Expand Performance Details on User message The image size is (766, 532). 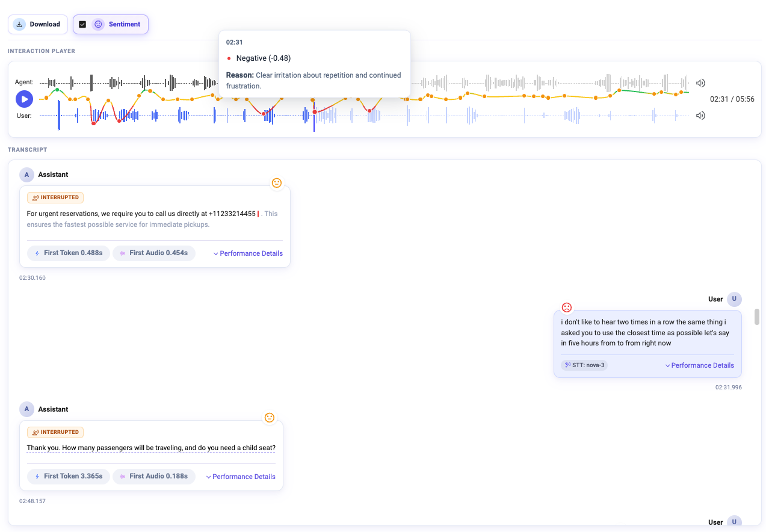699,365
